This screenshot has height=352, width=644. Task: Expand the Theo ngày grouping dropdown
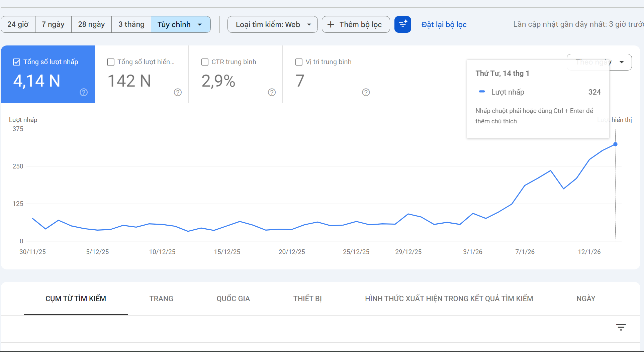click(621, 62)
